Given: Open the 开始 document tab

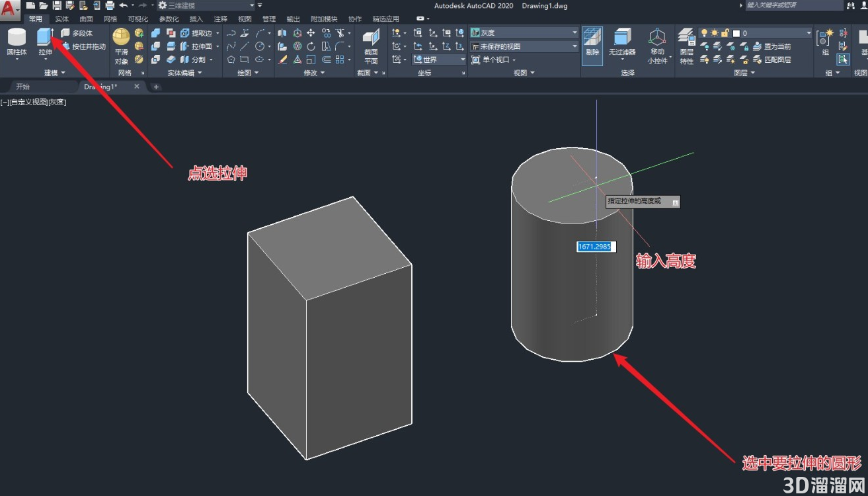Looking at the screenshot, I should pyautogui.click(x=23, y=87).
